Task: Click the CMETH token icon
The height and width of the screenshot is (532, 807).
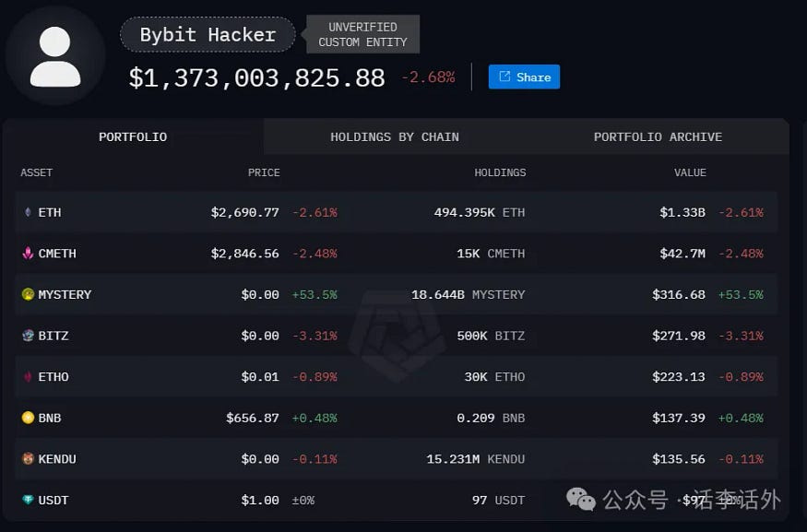Action: coord(28,254)
